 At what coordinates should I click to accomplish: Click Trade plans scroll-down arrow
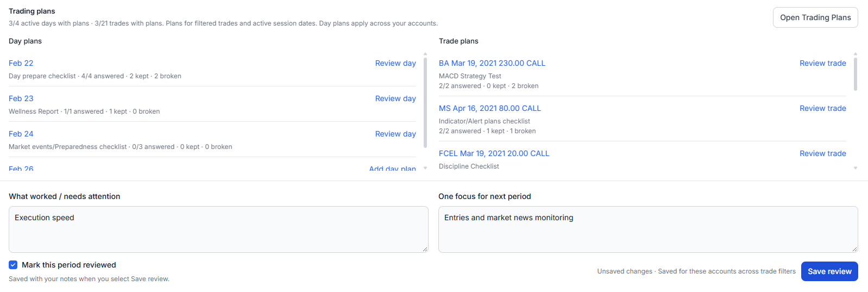[856, 168]
